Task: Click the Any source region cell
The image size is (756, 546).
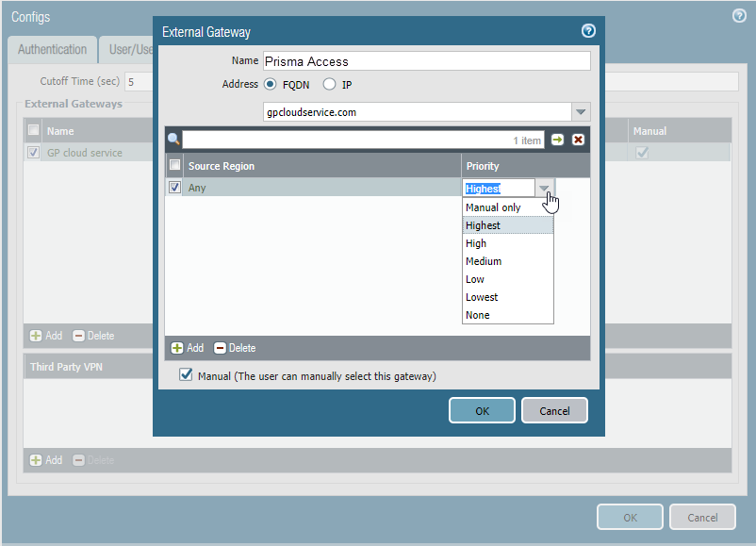Action: pyautogui.click(x=322, y=188)
